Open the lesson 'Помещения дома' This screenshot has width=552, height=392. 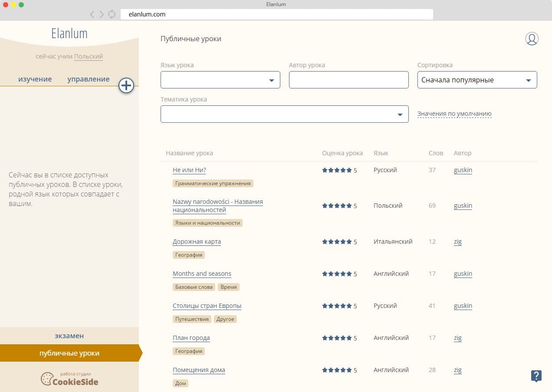pos(199,370)
